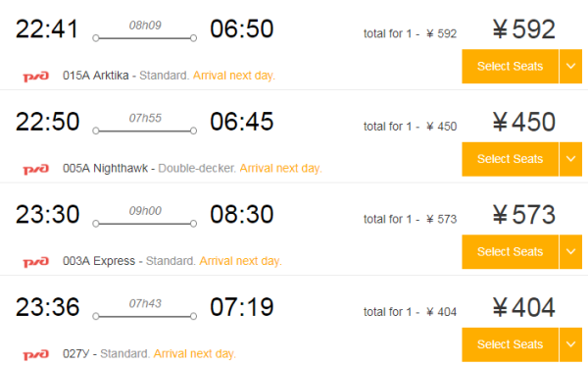Viewport: 588px width, 366px height.
Task: Click the 07h55 route duration line
Action: tap(145, 131)
